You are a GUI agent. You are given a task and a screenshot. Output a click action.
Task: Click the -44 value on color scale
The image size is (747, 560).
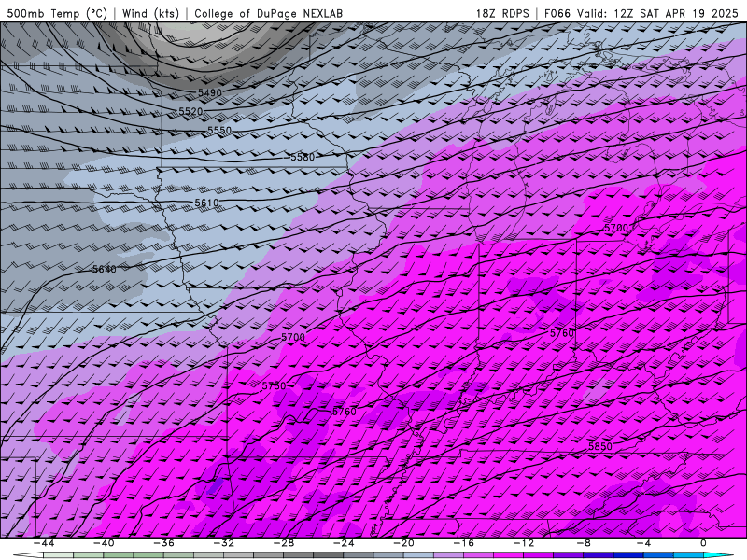click(44, 543)
